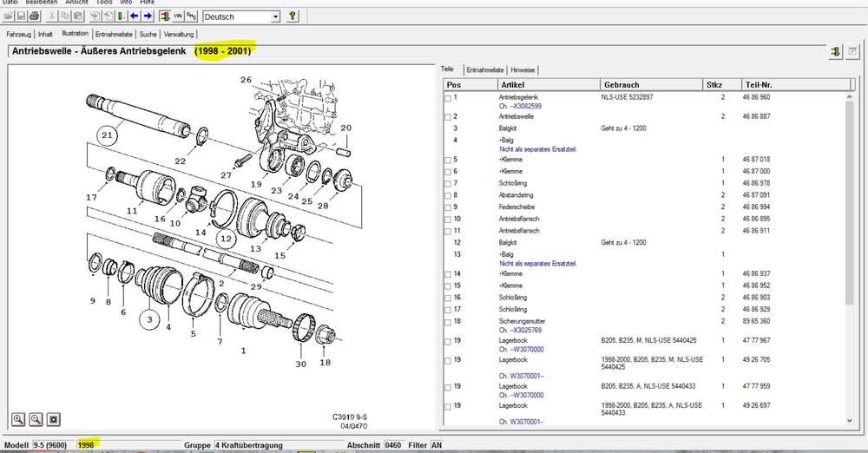The height and width of the screenshot is (453, 868).
Task: Switch to the Inhalt tab
Action: tap(45, 35)
